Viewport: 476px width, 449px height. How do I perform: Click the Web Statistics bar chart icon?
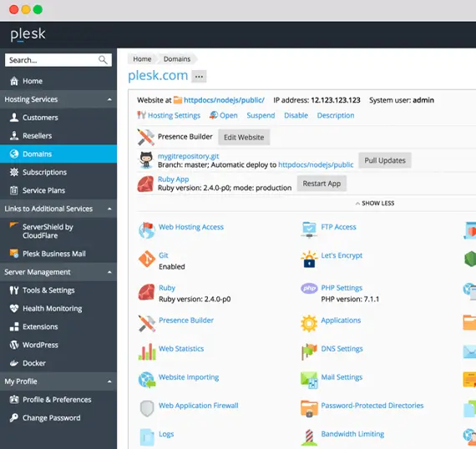(x=147, y=352)
